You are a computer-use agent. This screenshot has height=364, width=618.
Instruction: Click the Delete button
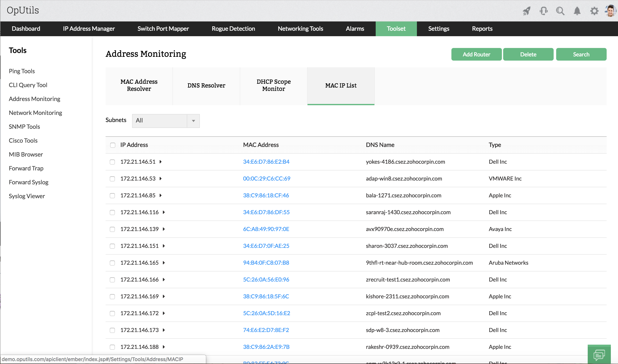click(x=528, y=54)
